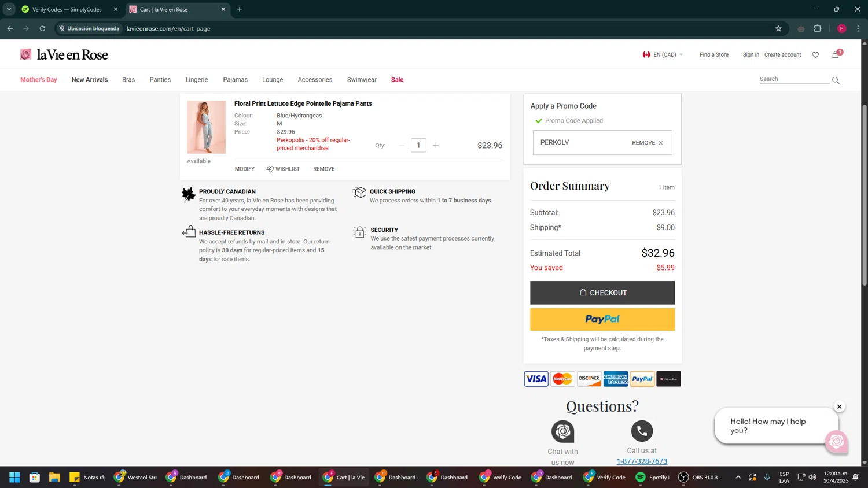Expand tab search dropdown arrow

pos(9,9)
